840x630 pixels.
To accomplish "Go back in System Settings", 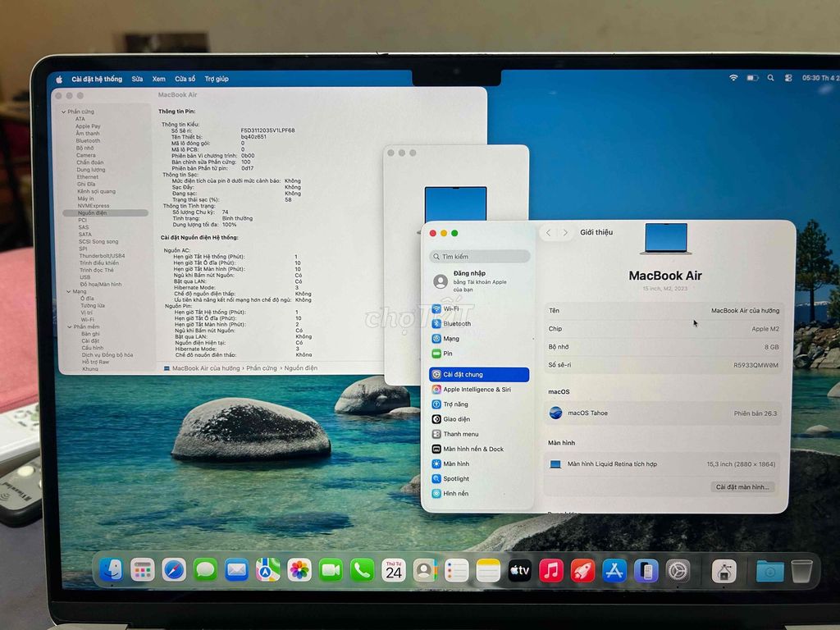I will pyautogui.click(x=549, y=232).
